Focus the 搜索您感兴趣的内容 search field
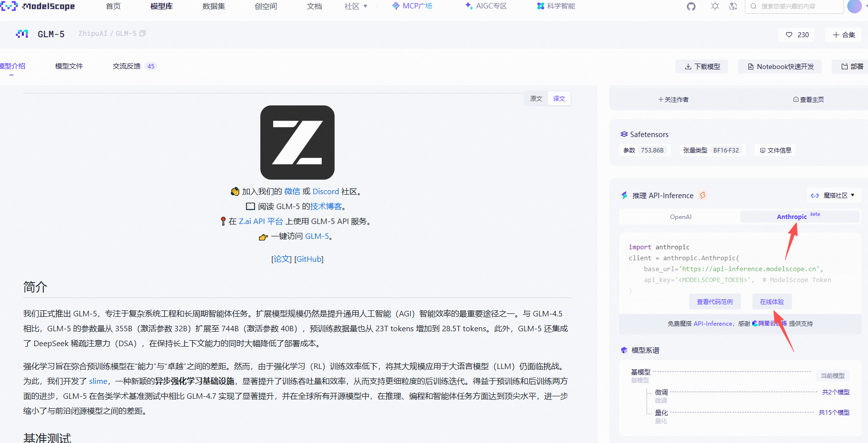Image resolution: width=868 pixels, height=443 pixels. (x=795, y=6)
